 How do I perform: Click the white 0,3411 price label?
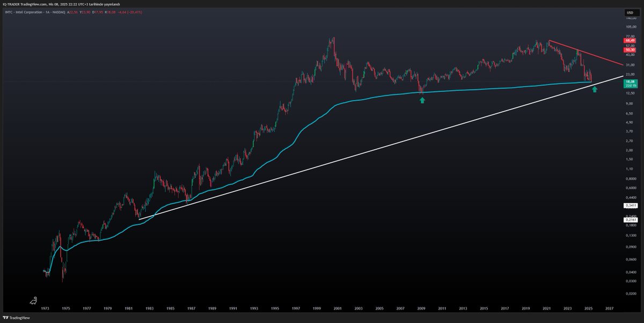pyautogui.click(x=630, y=205)
